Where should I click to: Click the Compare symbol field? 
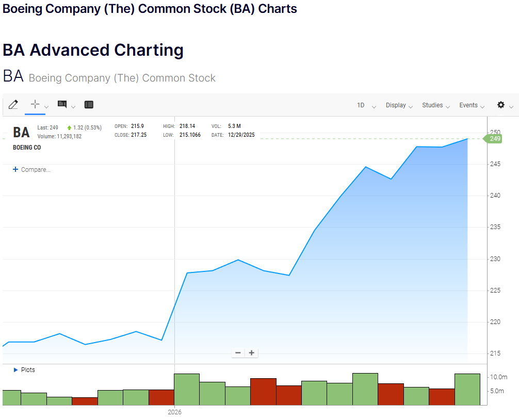point(36,170)
